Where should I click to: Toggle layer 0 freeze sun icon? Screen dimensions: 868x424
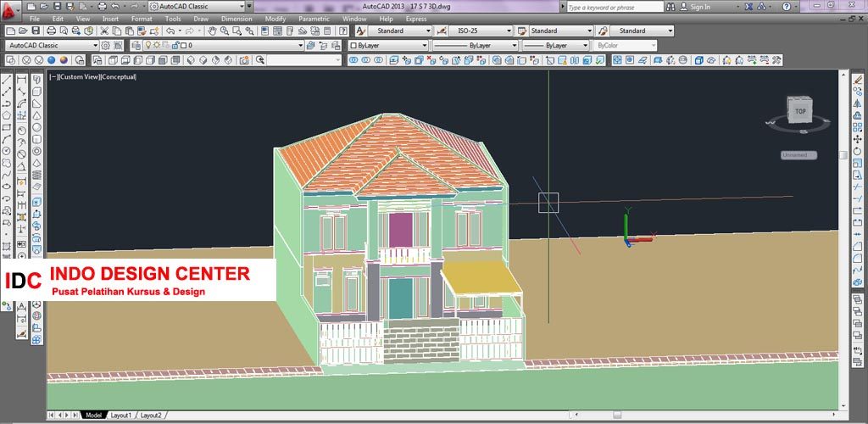(157, 46)
